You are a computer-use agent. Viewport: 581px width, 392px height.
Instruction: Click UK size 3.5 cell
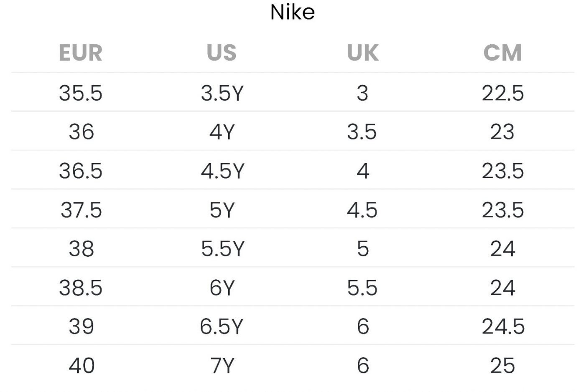pyautogui.click(x=362, y=132)
